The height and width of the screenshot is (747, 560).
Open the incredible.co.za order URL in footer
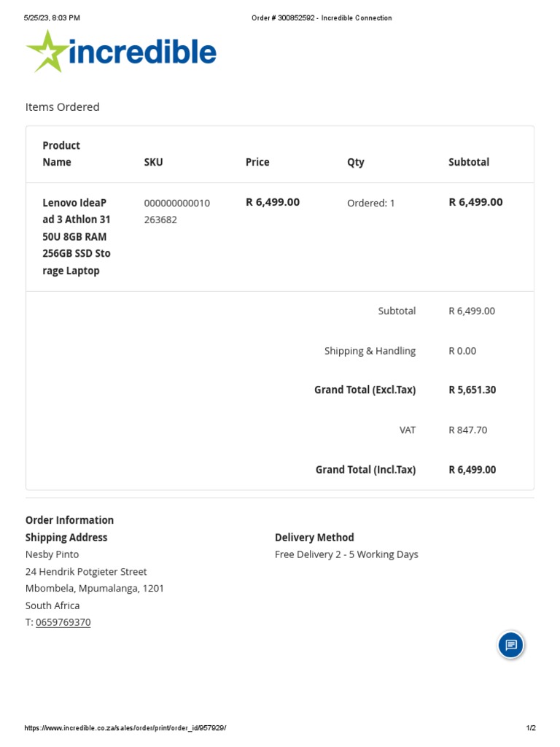click(x=125, y=728)
